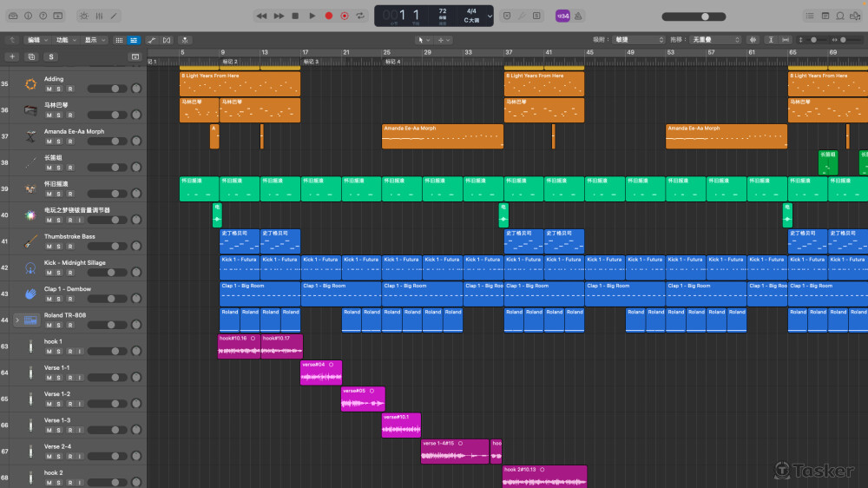Add a new track with plus button
Image resolution: width=868 pixels, height=488 pixels.
12,56
